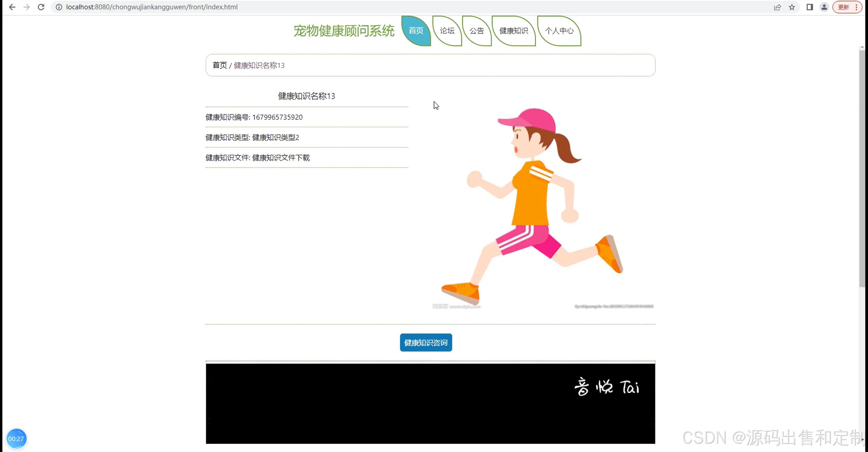Click the 健康知识文件下载 download link

point(281,157)
